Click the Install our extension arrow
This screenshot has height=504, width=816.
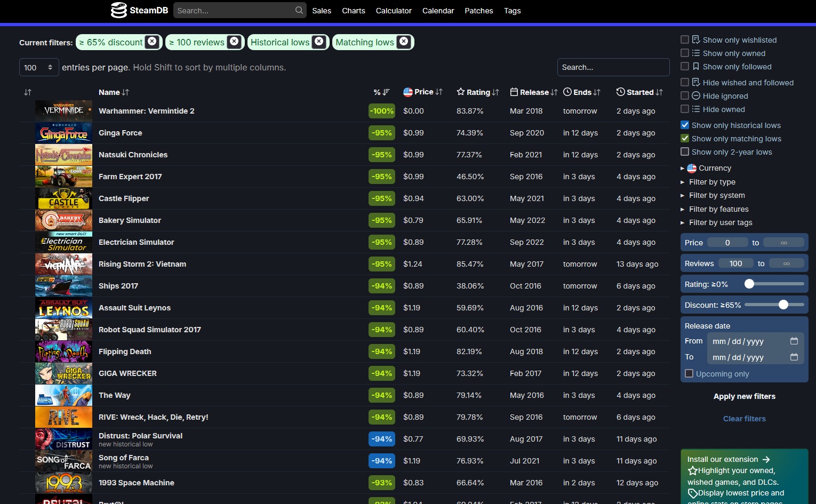click(x=766, y=459)
